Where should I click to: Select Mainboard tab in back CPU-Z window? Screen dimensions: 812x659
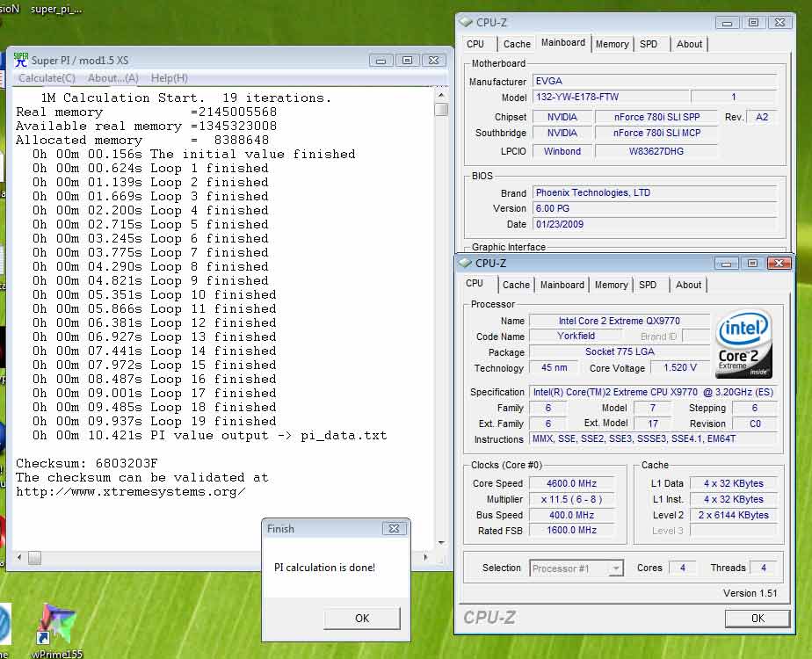tap(563, 42)
